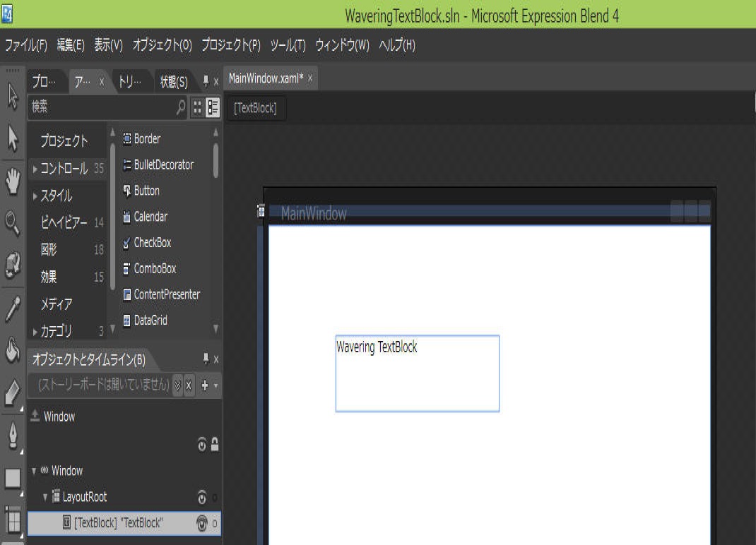This screenshot has width=756, height=545.
Task: Click the [TextBlock] breadcrumb button
Action: 255,109
